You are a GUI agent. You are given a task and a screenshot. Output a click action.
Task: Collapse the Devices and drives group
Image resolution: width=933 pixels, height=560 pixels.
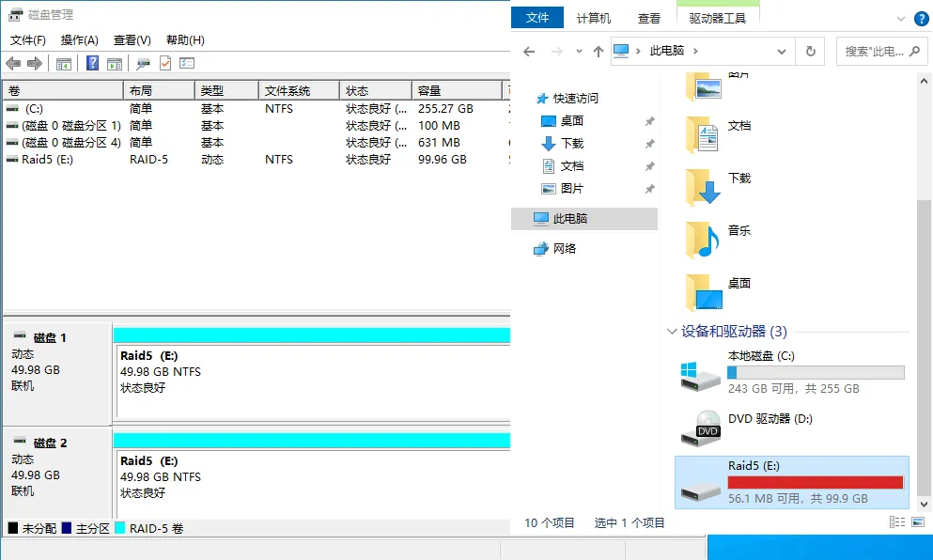(x=671, y=332)
